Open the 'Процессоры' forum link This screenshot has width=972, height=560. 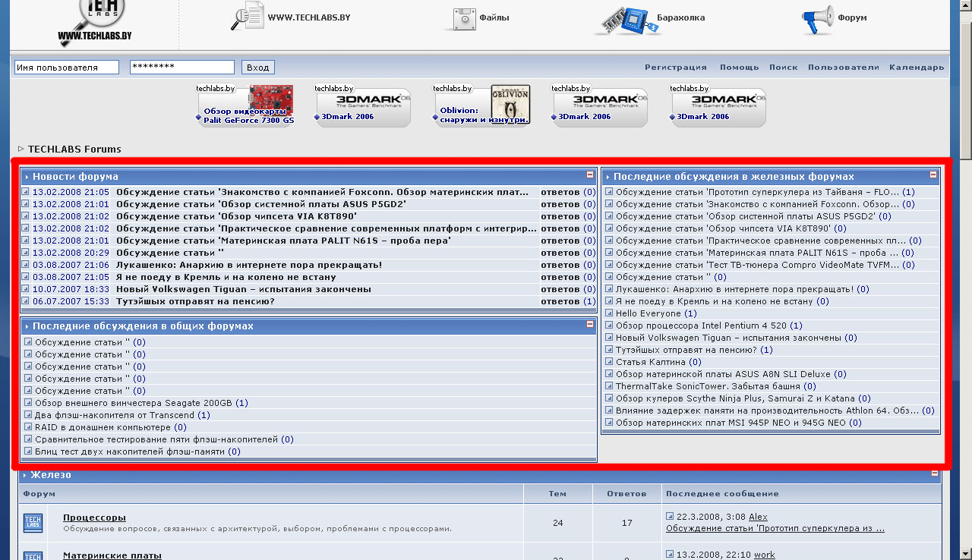(x=94, y=518)
